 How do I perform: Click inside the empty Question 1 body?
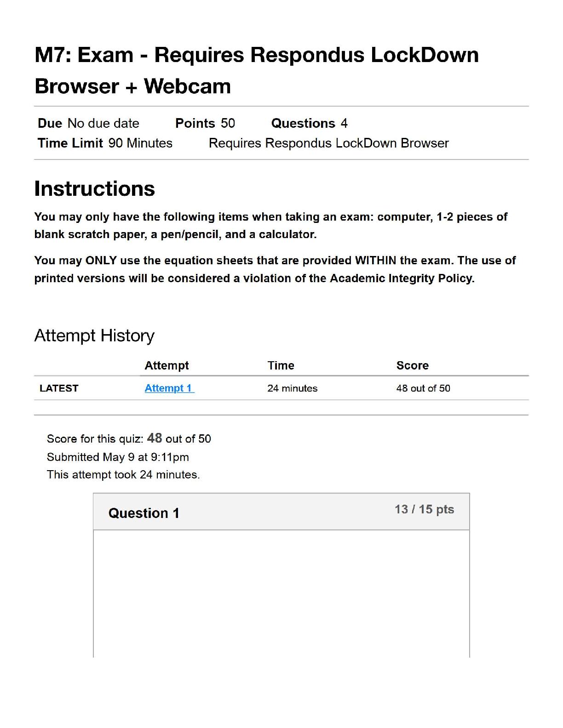281,593
